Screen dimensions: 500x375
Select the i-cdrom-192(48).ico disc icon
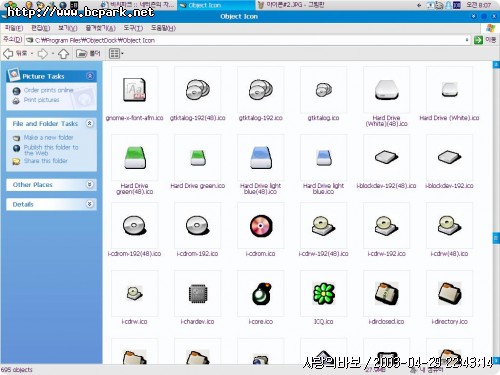(134, 226)
